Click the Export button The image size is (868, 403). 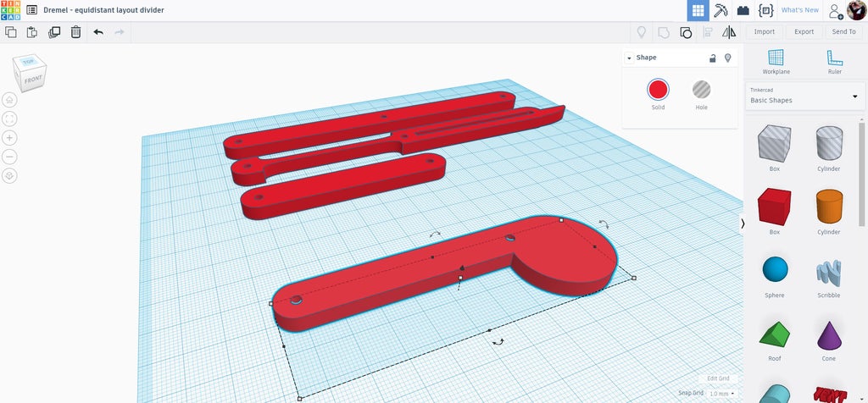pos(804,32)
